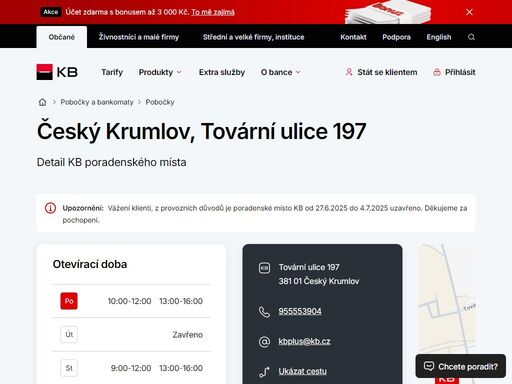Viewport: 512px width, 384px height.
Task: Open the Kontakt menu item
Action: [353, 37]
